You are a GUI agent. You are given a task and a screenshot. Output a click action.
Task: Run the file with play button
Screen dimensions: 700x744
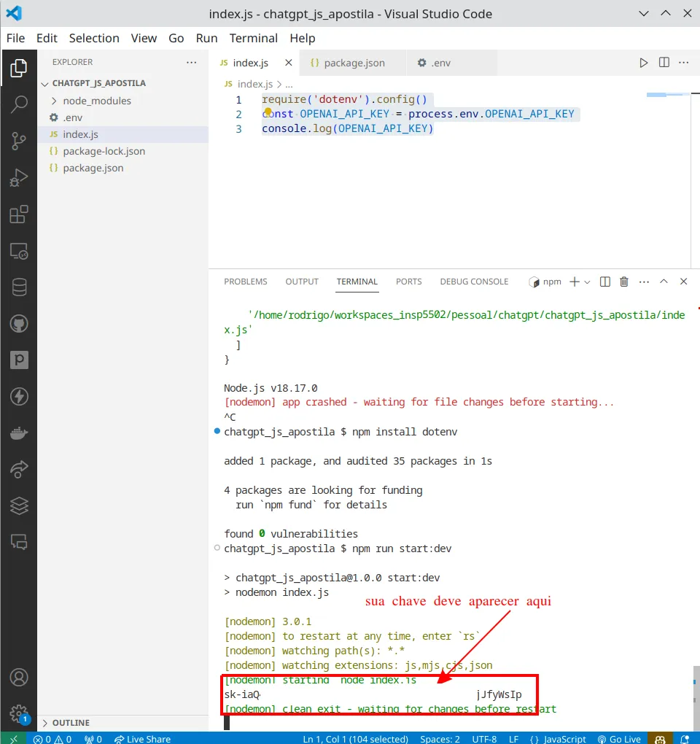click(643, 63)
